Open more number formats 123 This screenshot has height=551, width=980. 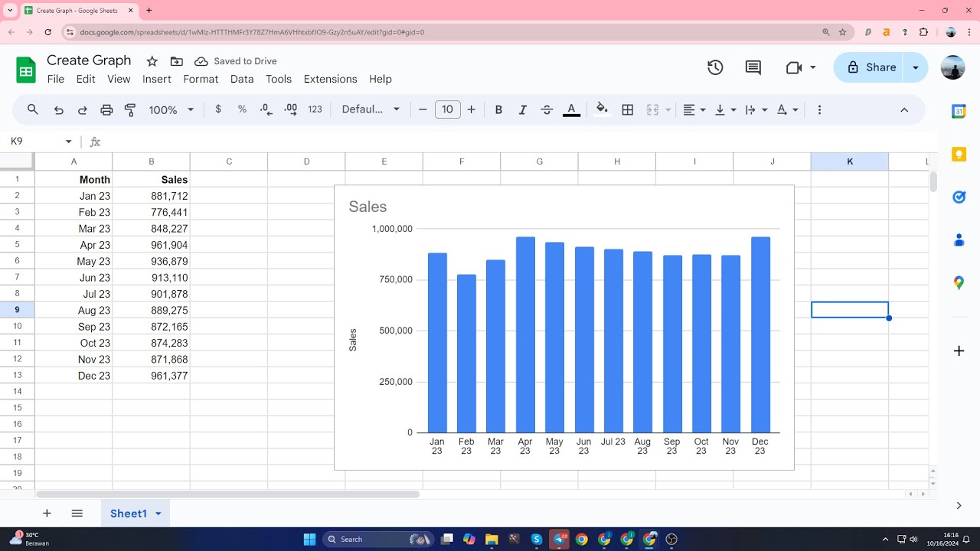[x=315, y=109]
